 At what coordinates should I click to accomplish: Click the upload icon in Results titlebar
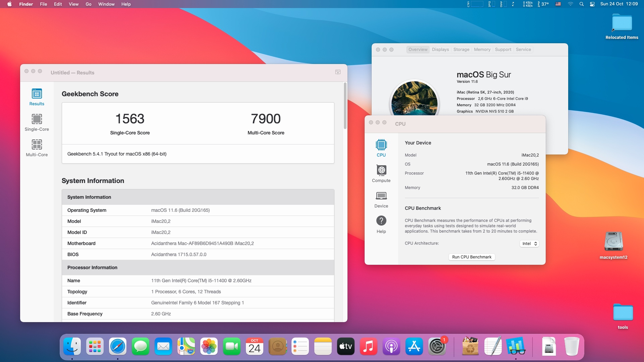pyautogui.click(x=338, y=72)
